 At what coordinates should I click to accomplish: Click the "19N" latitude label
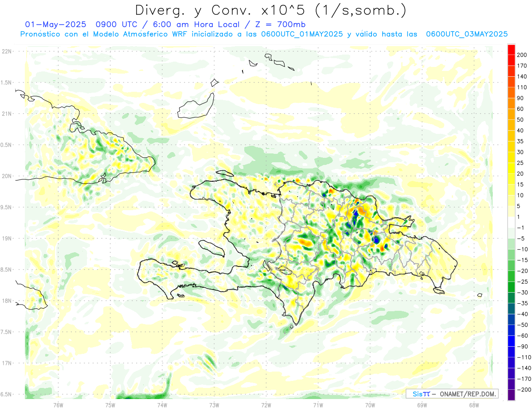coord(7,239)
